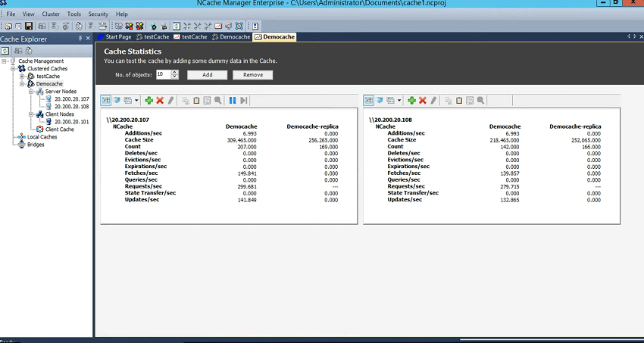Open the Security menu
Screen dimensions: 644x343
pyautogui.click(x=98, y=14)
